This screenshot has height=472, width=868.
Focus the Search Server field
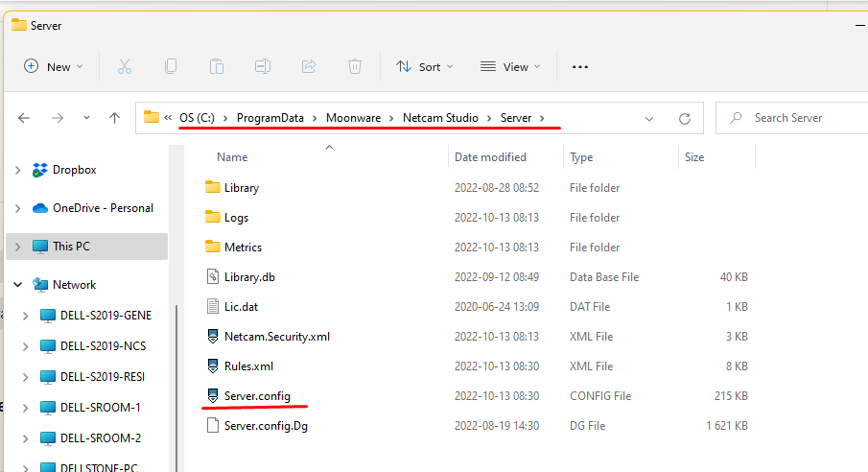[791, 118]
